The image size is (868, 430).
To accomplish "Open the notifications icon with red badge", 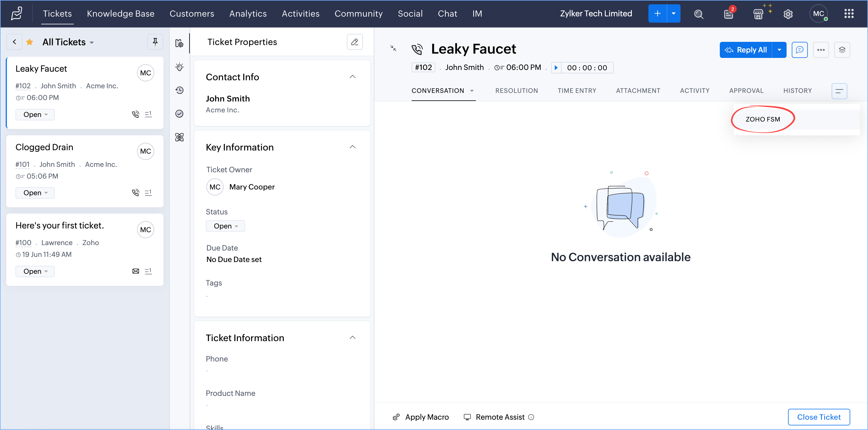I will click(x=728, y=14).
